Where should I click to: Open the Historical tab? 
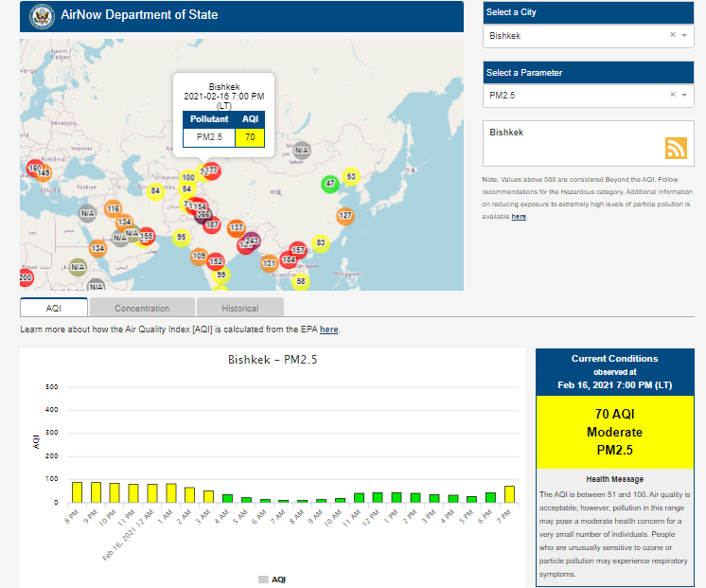pos(240,308)
